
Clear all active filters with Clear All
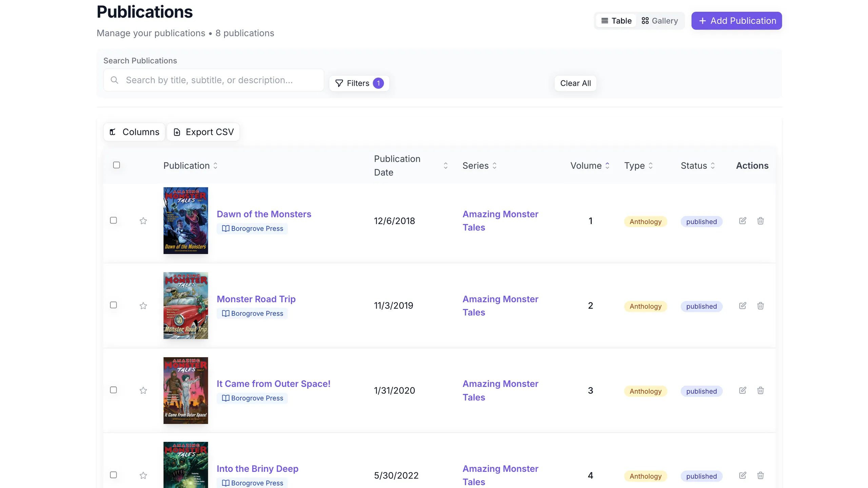click(575, 83)
